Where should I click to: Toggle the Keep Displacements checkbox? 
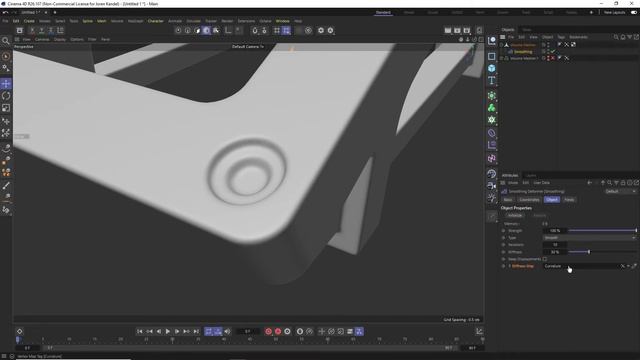coord(545,259)
